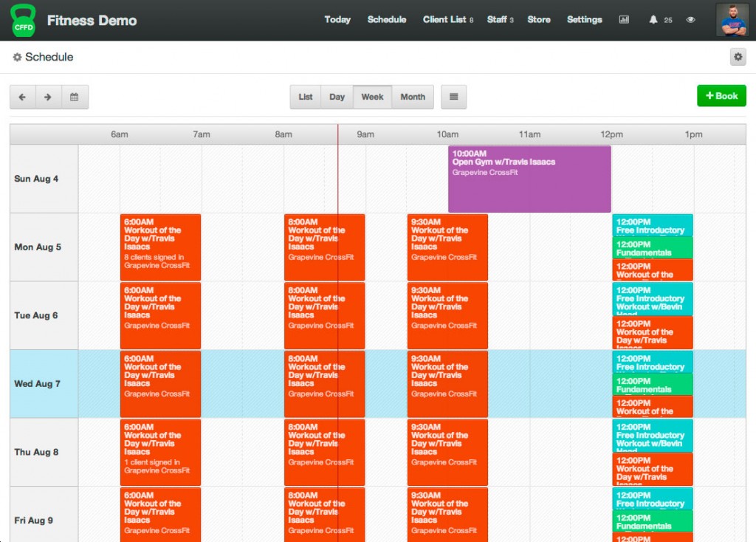
Task: Open the calendar date picker icon
Action: (x=75, y=97)
